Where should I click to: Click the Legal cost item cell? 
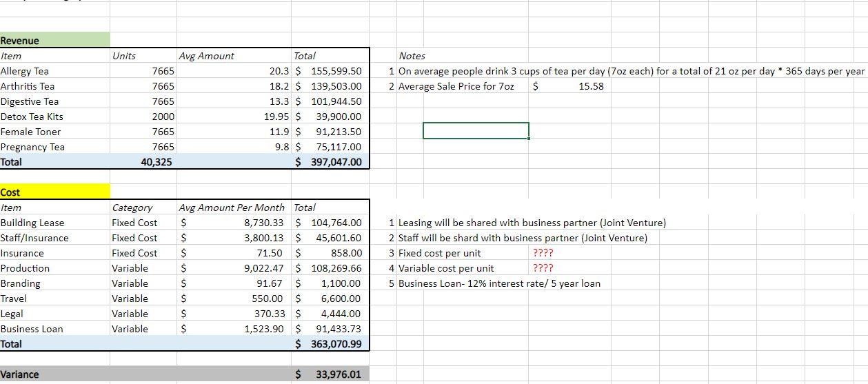[x=54, y=314]
